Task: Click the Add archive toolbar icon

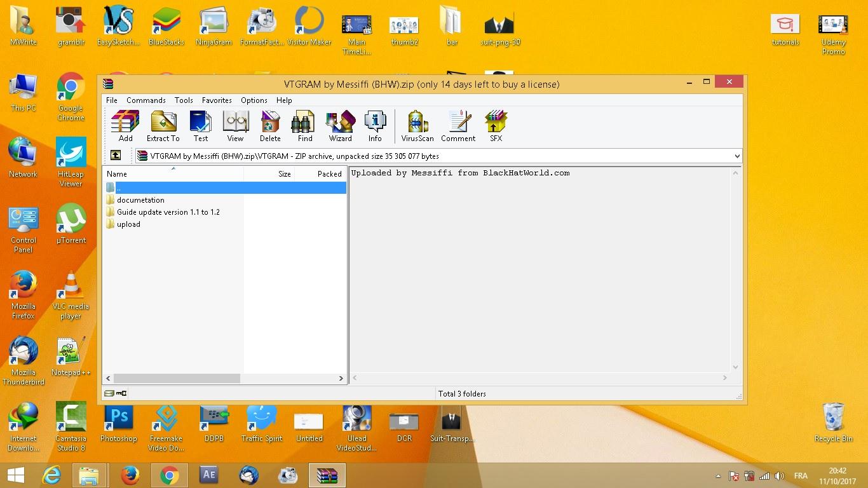Action: coord(125,125)
